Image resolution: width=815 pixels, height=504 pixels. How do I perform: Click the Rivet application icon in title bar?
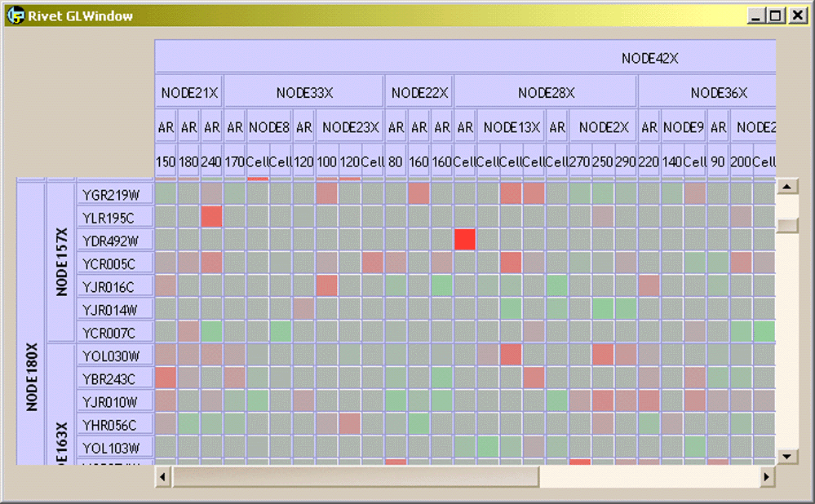(16, 15)
